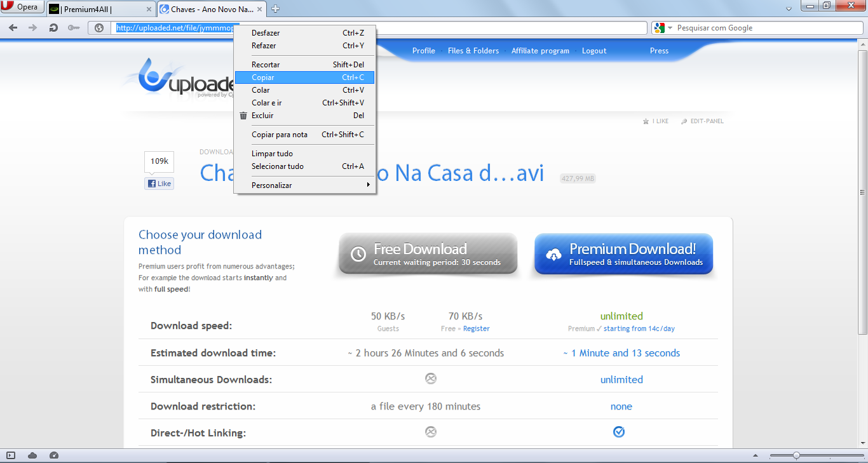Choose Selecionar tudo in the context menu
The height and width of the screenshot is (463, 868).
click(305, 166)
